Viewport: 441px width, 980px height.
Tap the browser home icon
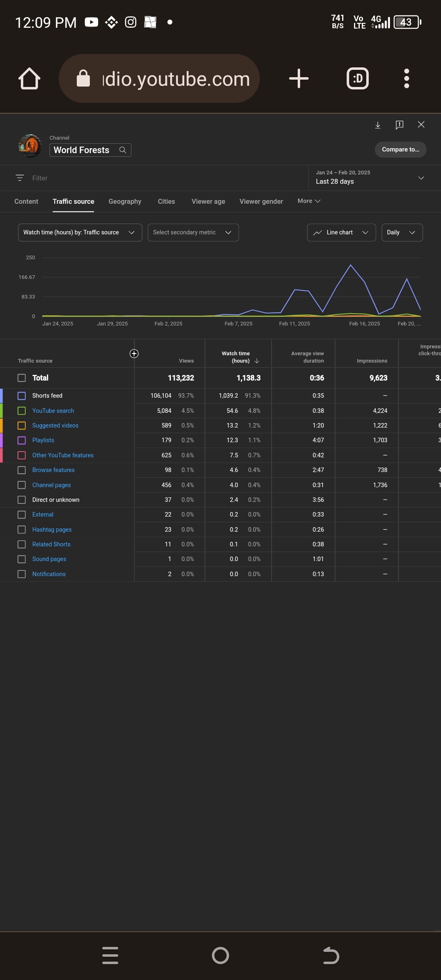(x=29, y=78)
